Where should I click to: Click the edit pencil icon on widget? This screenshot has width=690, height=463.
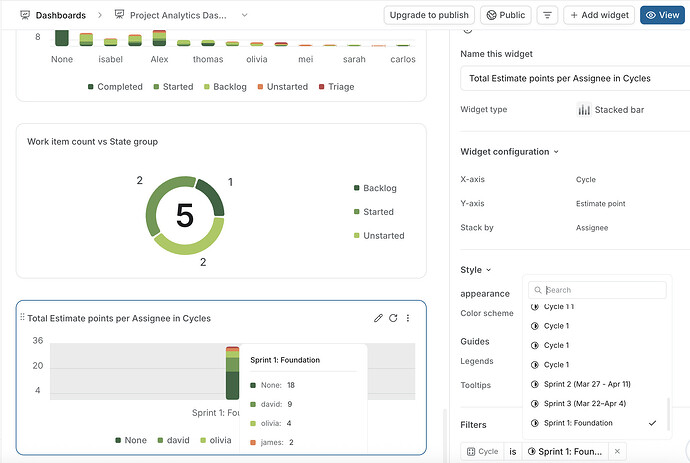click(x=378, y=318)
